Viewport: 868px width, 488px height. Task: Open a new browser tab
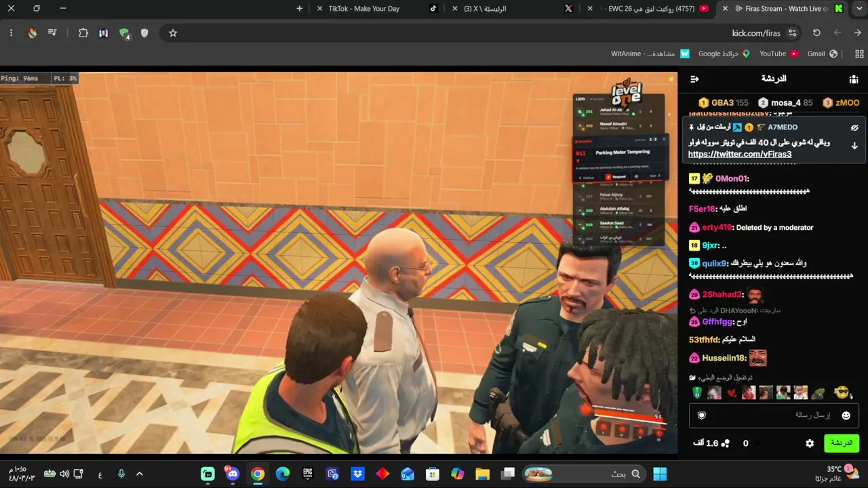coord(300,9)
